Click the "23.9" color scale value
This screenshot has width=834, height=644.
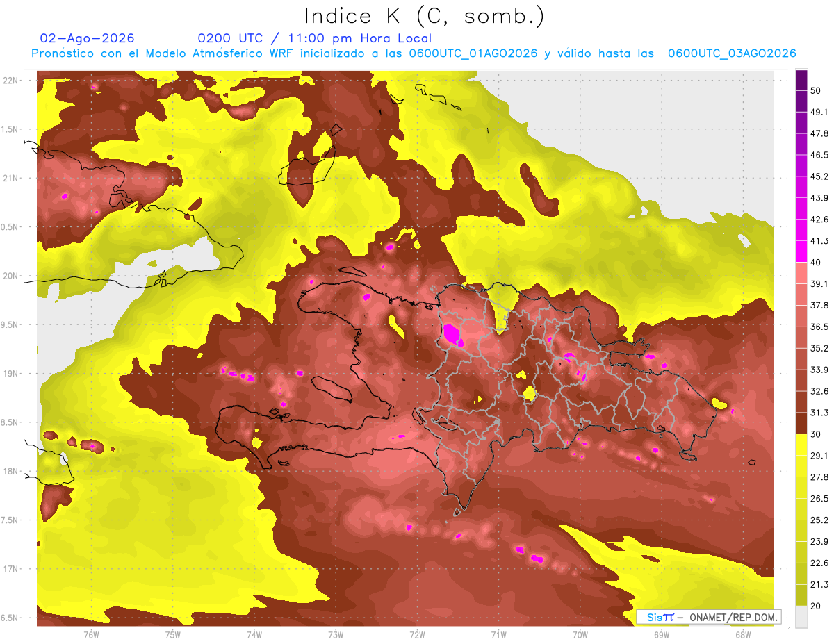[820, 542]
